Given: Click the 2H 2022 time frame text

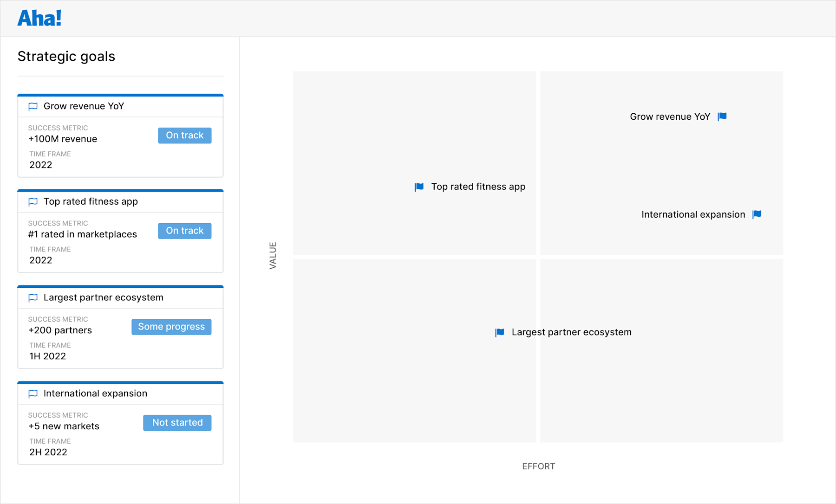Looking at the screenshot, I should click(x=48, y=452).
